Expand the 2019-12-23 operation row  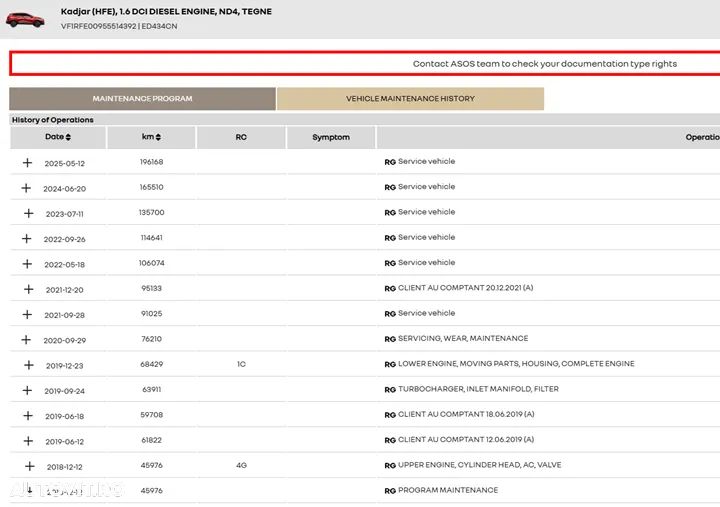pos(28,365)
